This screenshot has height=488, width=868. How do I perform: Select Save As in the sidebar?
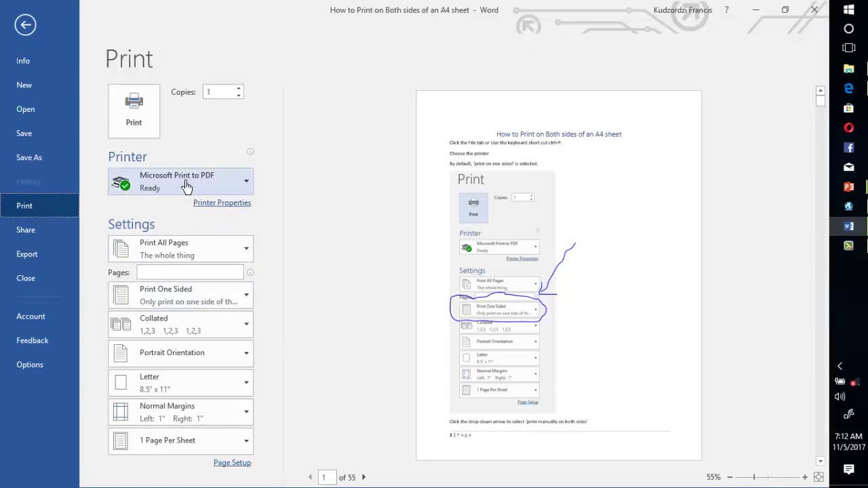[x=29, y=157]
